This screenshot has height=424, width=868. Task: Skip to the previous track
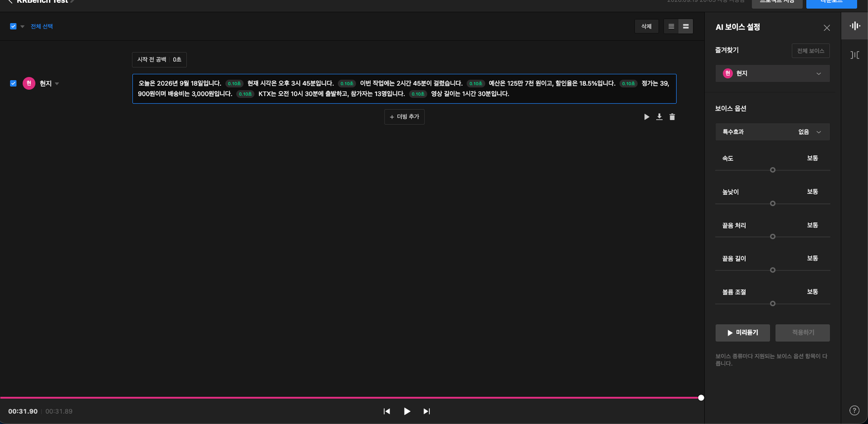[x=387, y=411]
